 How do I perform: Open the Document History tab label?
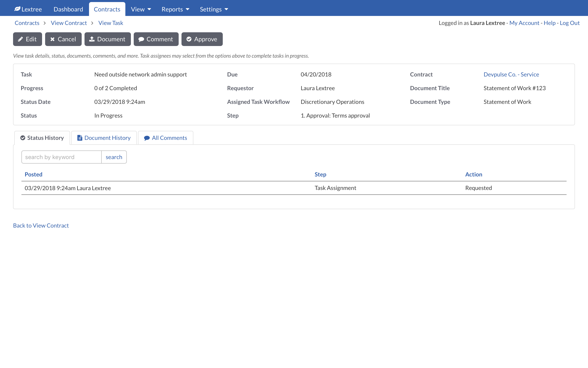pos(107,138)
